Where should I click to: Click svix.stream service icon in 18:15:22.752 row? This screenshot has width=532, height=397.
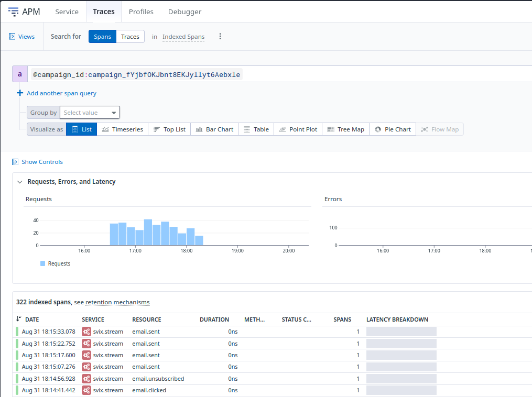pyautogui.click(x=86, y=344)
